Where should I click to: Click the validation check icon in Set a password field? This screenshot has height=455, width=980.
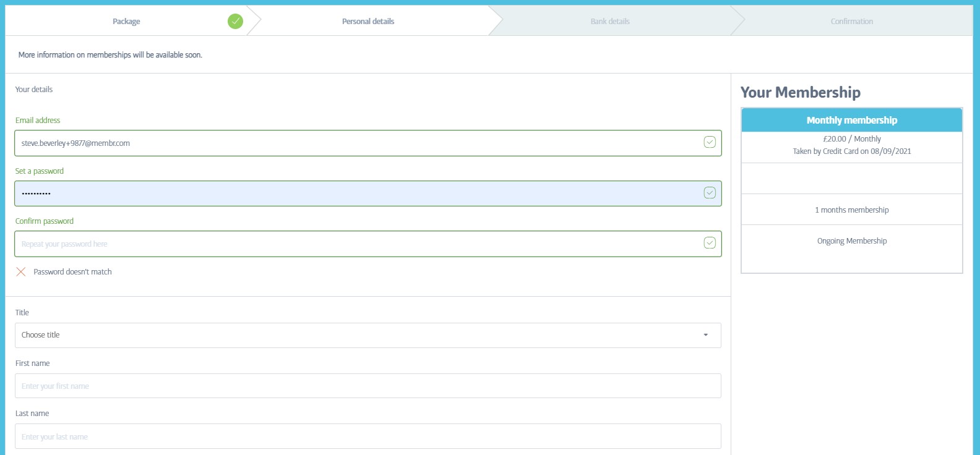710,193
